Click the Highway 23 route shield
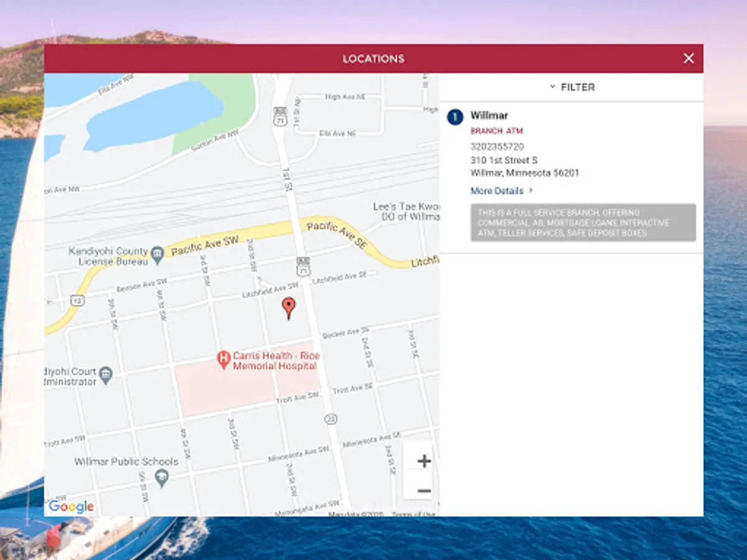 point(331,419)
